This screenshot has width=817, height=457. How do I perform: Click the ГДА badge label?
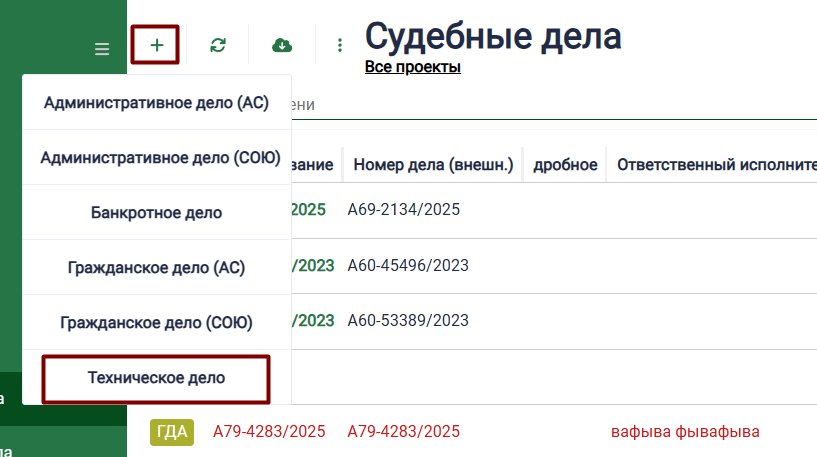pos(172,432)
